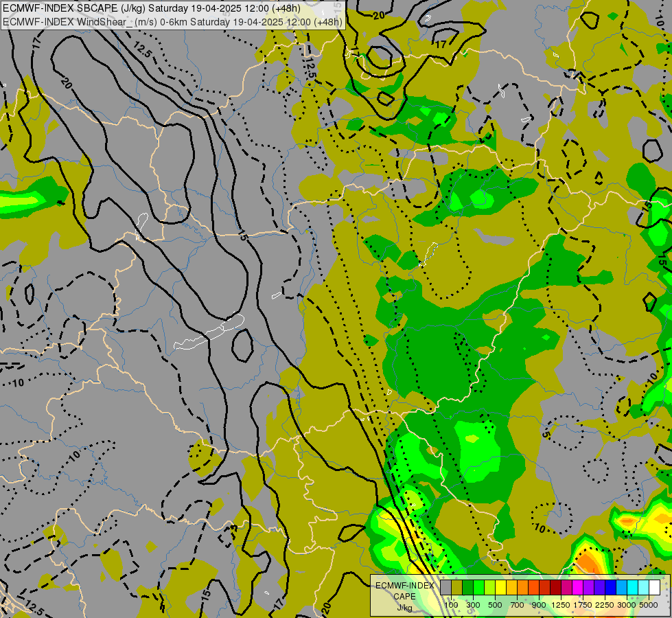Select the olive swatch in the CAPE legend

(457, 587)
